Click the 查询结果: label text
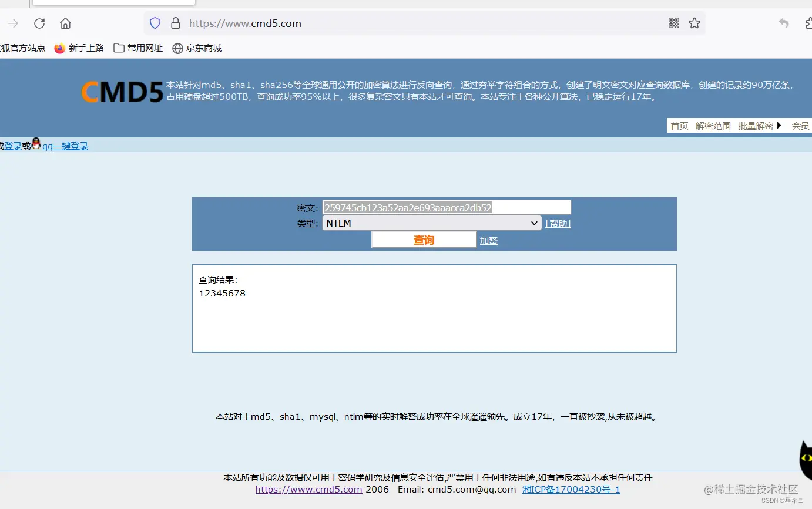 click(x=218, y=280)
